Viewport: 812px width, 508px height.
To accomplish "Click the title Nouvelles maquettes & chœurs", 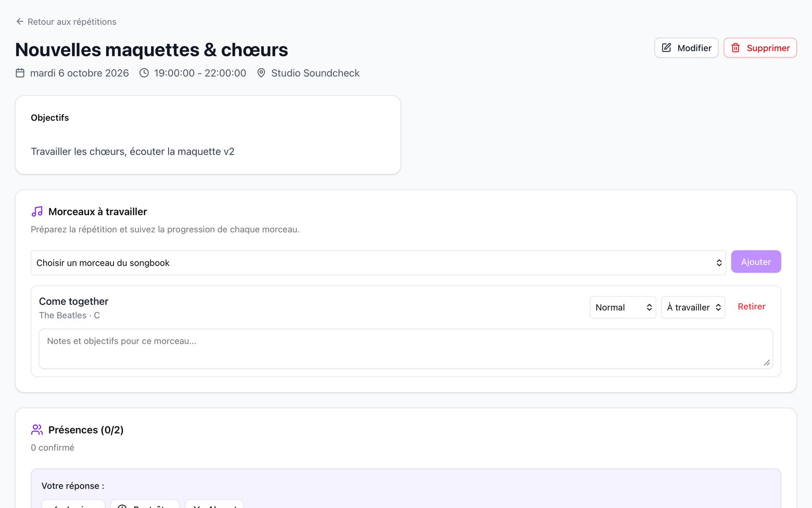I will click(x=151, y=49).
